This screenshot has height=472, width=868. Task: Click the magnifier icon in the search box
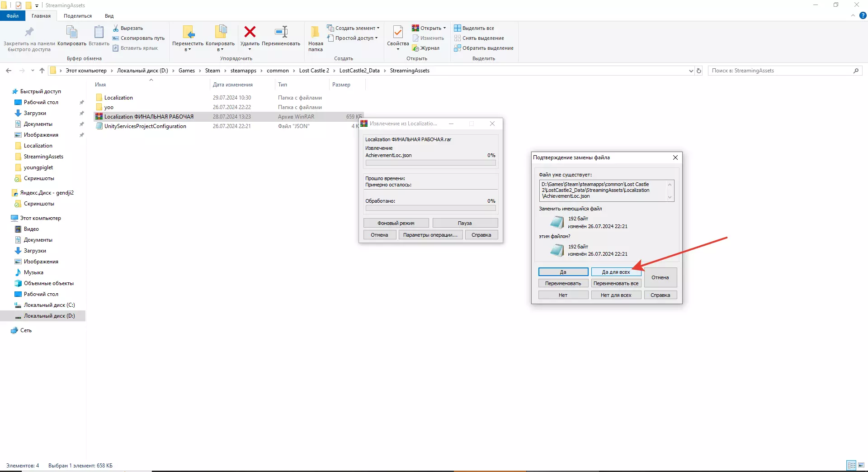[856, 71]
